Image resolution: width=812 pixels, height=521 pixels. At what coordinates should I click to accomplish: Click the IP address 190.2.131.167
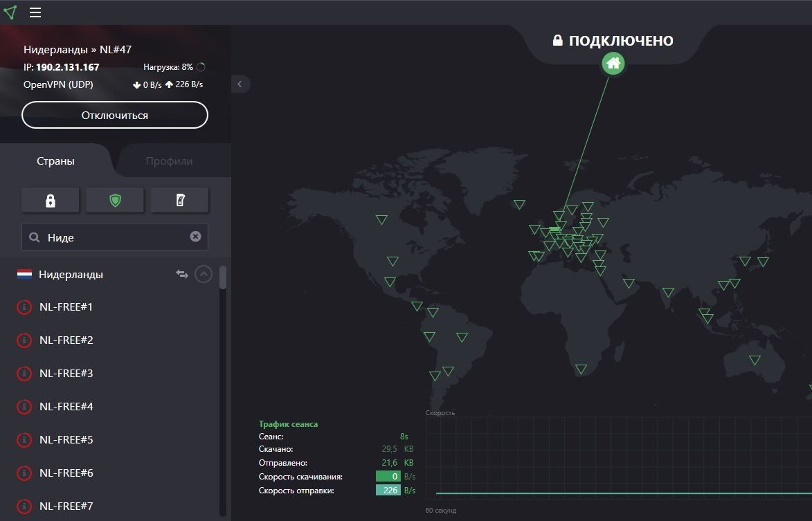click(x=67, y=66)
